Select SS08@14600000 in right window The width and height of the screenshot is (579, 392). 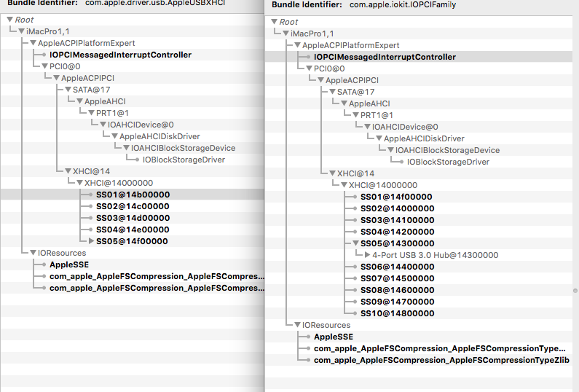398,290
